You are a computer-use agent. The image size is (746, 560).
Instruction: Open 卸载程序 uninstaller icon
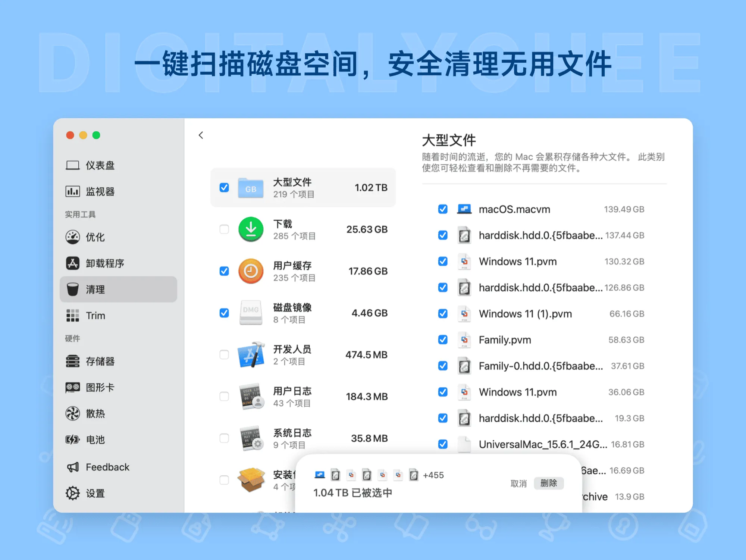click(x=73, y=263)
